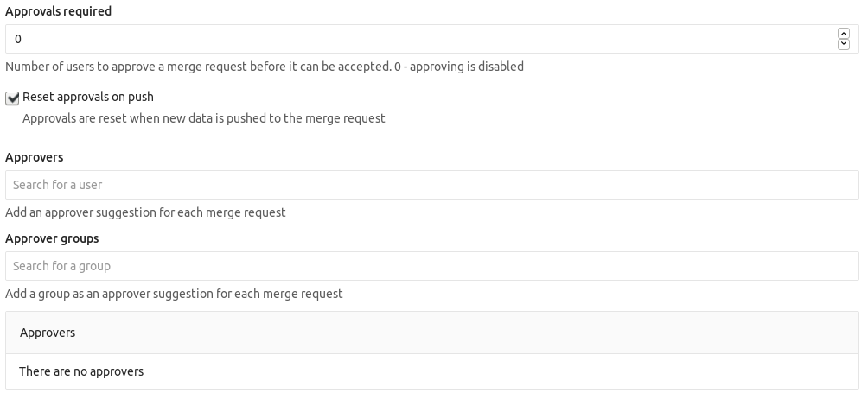This screenshot has width=868, height=393.
Task: Open the 'Search for a group' field
Action: click(431, 266)
